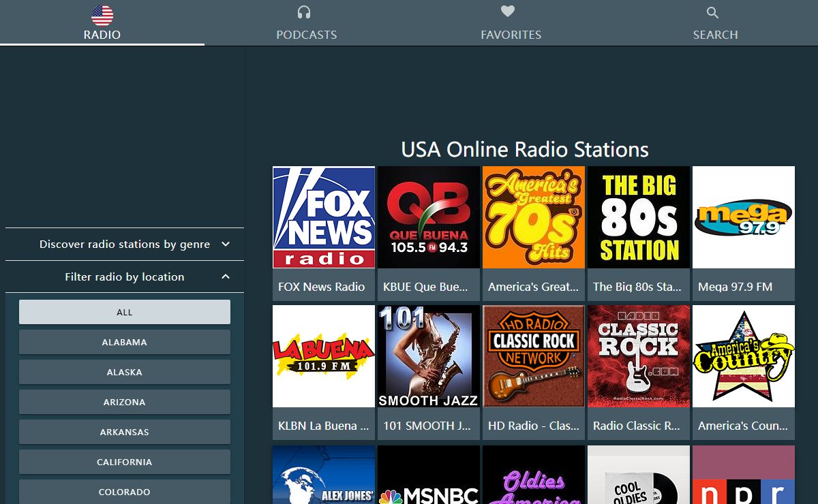
Task: Open FOX News Radio logo tile
Action: pyautogui.click(x=324, y=217)
